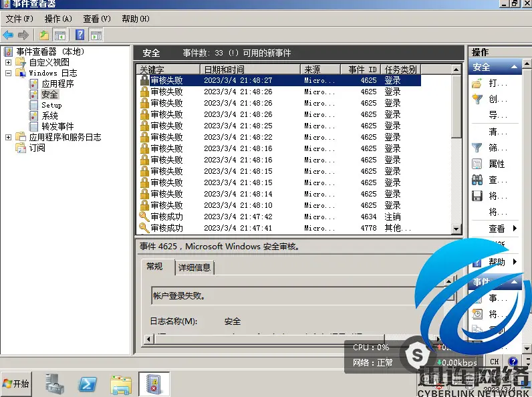Viewport: 532px width, 397px height.
Task: Click the Start button (开始)
Action: pyautogui.click(x=16, y=384)
